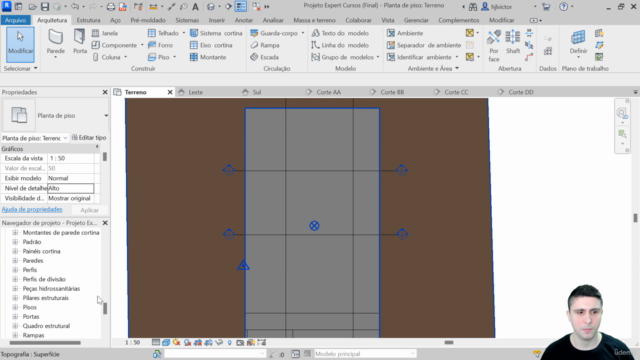Viewport: 640px width, 360px height.
Task: Select the Shaft opening tool
Action: 513,42
